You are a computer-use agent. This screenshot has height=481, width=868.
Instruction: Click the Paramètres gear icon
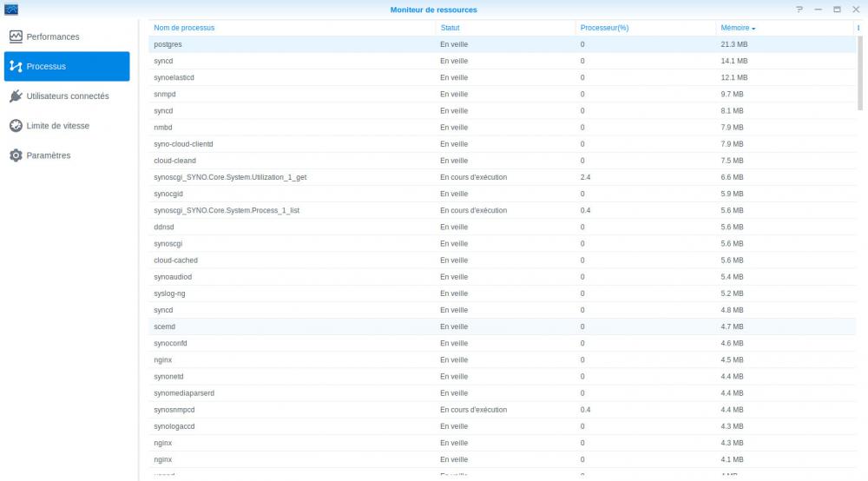[x=16, y=155]
